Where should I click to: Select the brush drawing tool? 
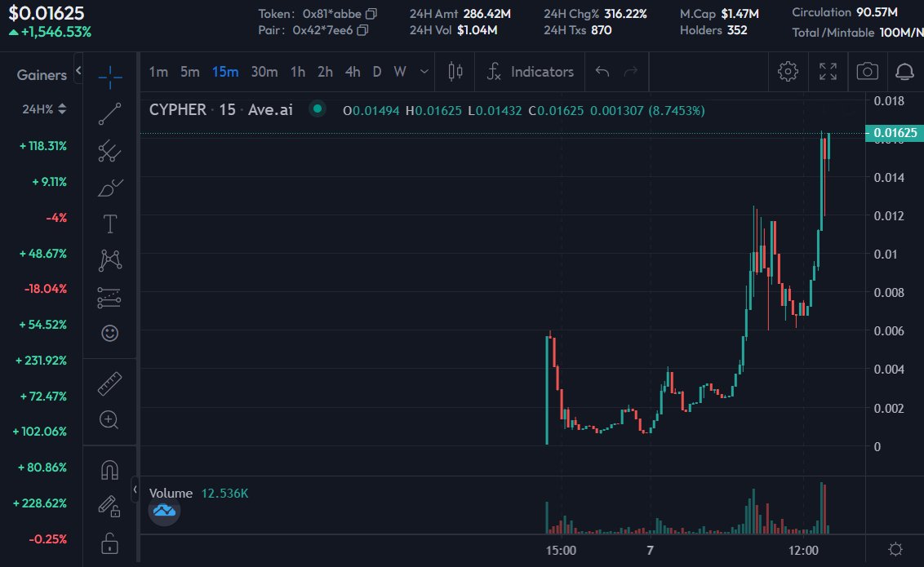click(x=109, y=188)
